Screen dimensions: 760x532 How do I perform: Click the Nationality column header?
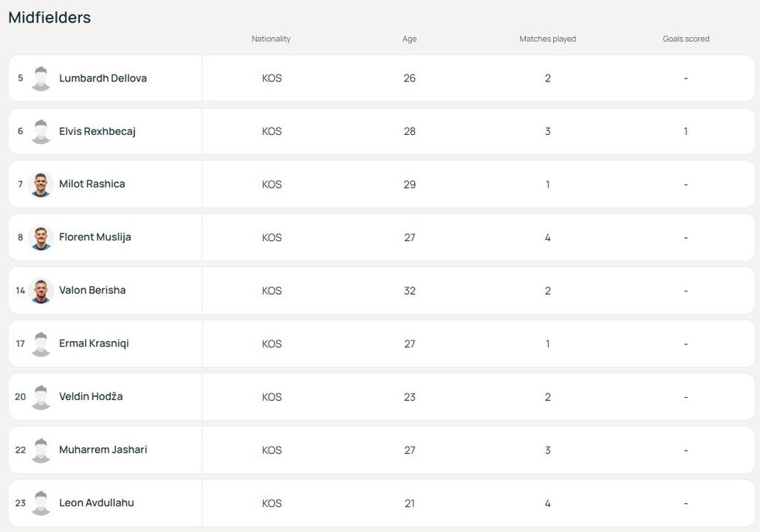(271, 39)
